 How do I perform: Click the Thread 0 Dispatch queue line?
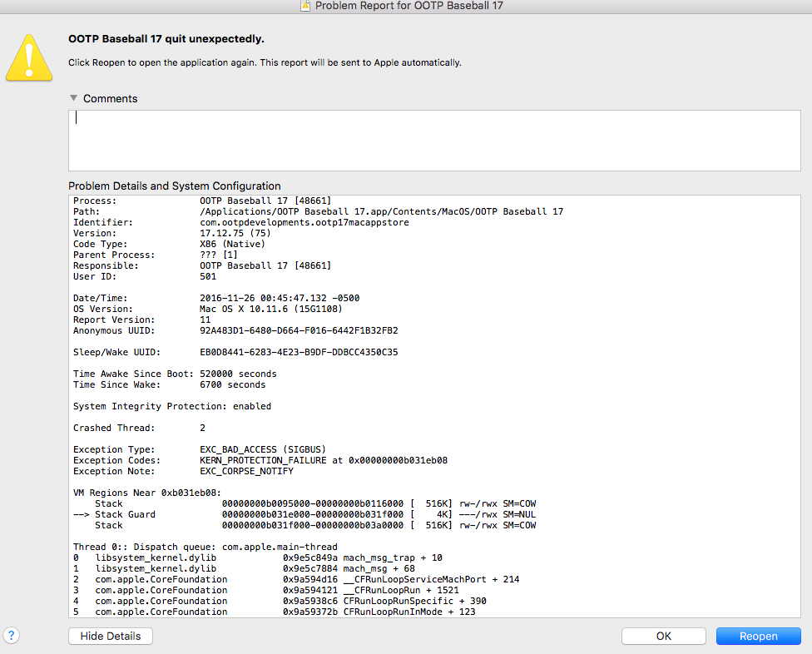tap(205, 547)
